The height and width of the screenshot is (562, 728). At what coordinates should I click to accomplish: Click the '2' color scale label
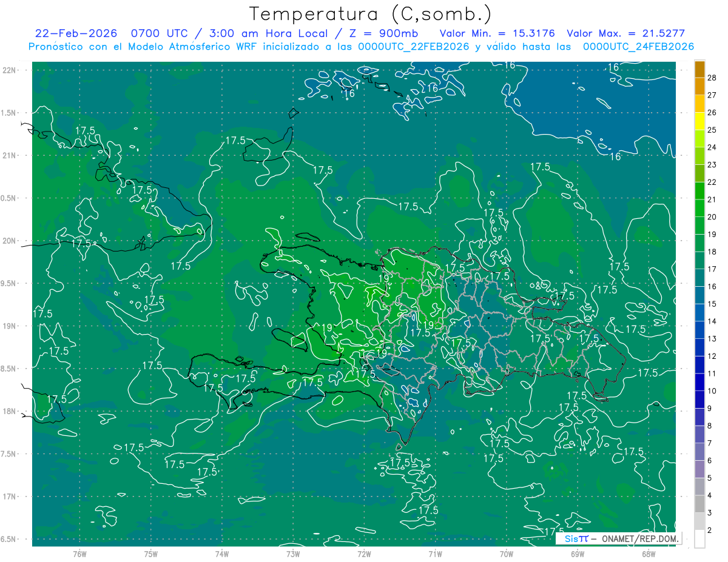[710, 530]
